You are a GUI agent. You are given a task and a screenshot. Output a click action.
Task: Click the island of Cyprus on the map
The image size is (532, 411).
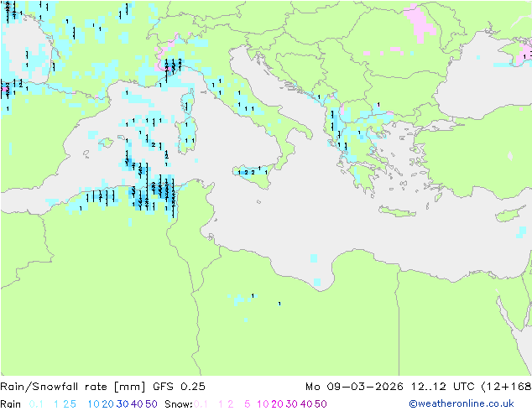pyautogui.click(x=512, y=214)
